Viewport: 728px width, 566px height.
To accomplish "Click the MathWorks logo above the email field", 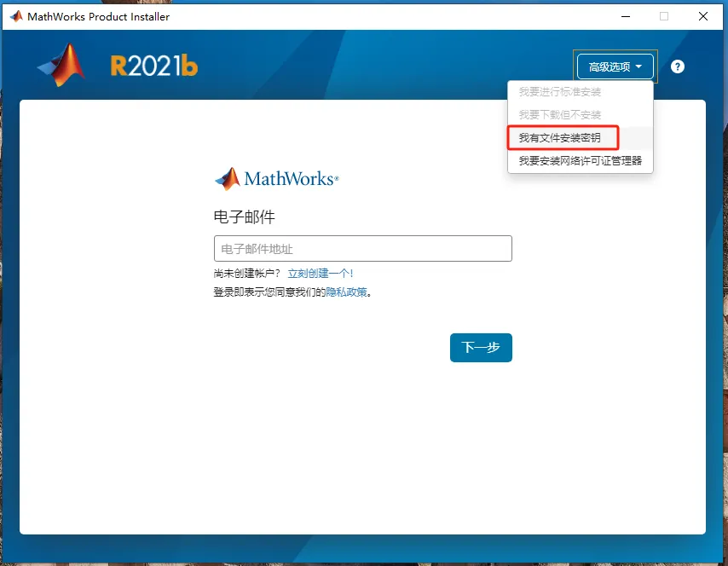I will point(277,179).
